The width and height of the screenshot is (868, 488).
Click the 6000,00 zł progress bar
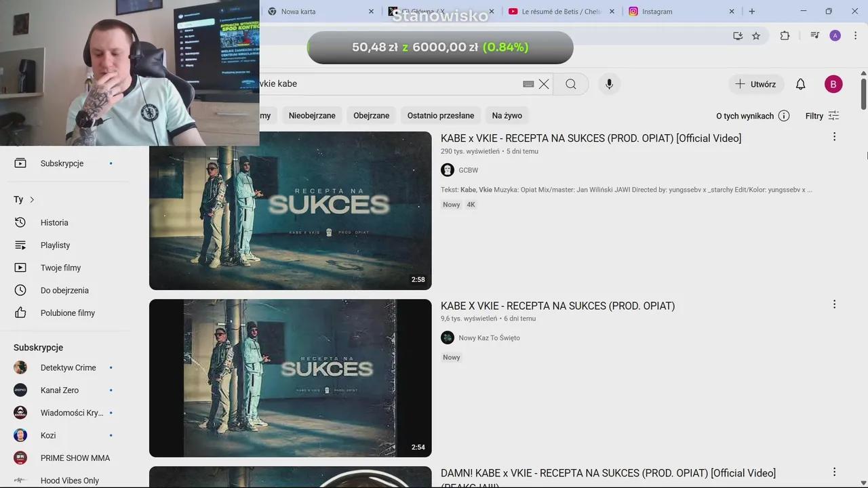pyautogui.click(x=439, y=47)
